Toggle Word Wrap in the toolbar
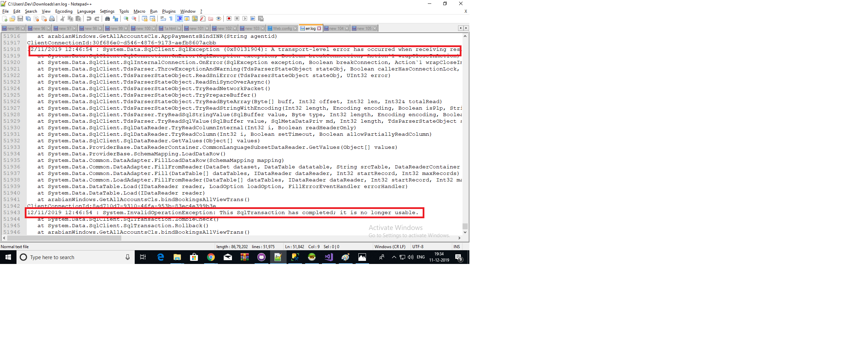Viewport: 868px width, 343px height. point(163,19)
